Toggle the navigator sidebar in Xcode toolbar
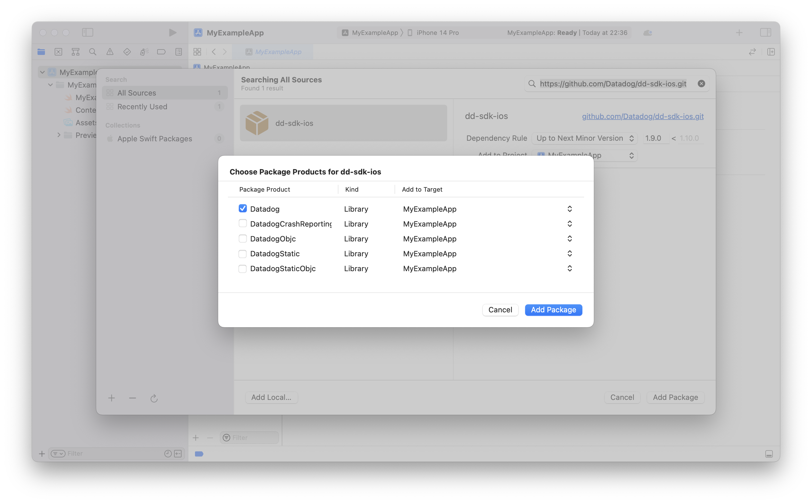 (x=88, y=32)
